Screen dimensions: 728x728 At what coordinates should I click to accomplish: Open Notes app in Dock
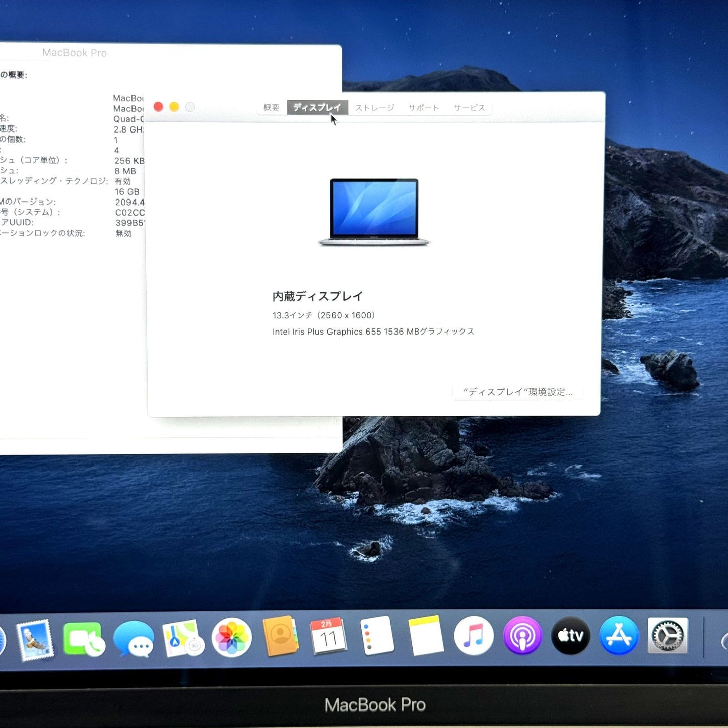tap(426, 635)
